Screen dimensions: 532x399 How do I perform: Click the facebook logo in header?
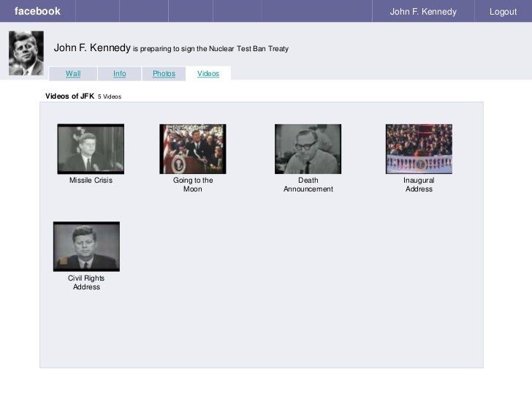click(37, 11)
